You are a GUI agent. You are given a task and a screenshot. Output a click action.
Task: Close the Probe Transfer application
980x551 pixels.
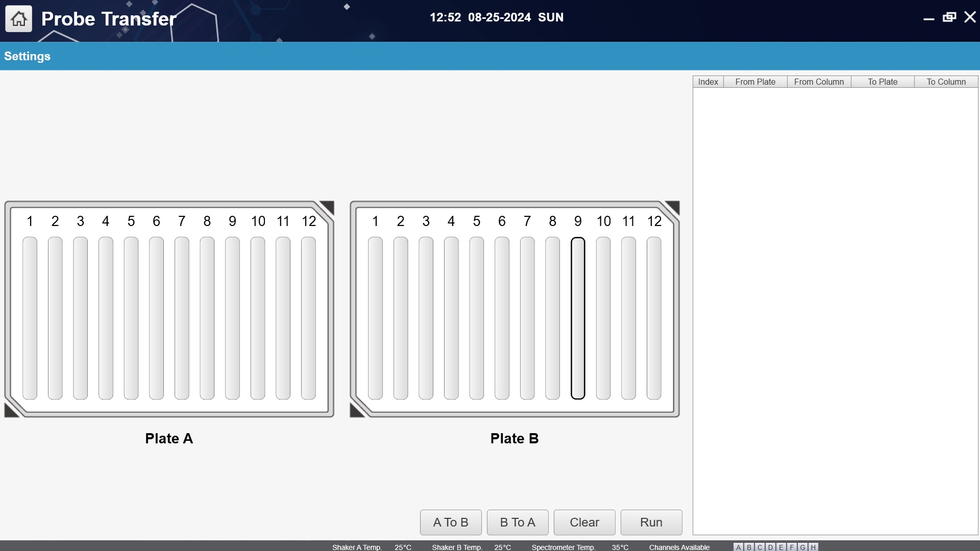pyautogui.click(x=970, y=17)
